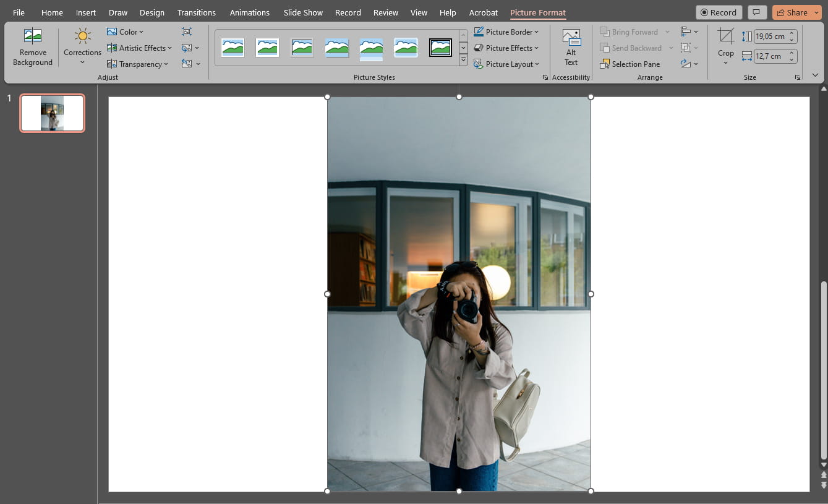Screen dimensions: 828x504
Task: Open the Rotate objects dropdown
Action: coord(689,64)
